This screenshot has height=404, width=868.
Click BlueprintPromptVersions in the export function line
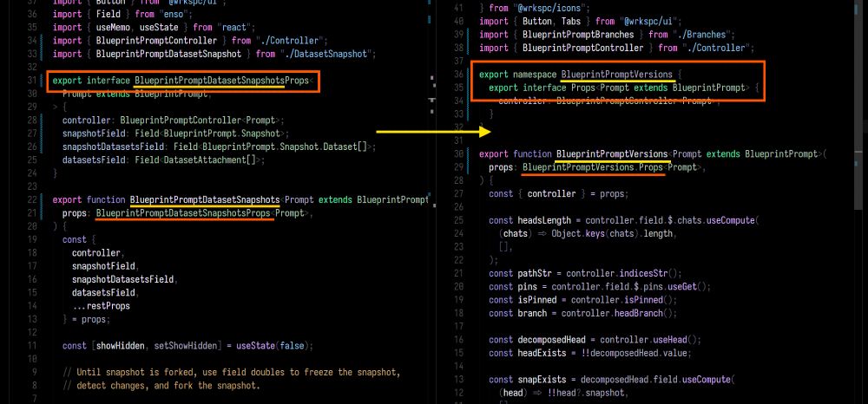point(612,153)
